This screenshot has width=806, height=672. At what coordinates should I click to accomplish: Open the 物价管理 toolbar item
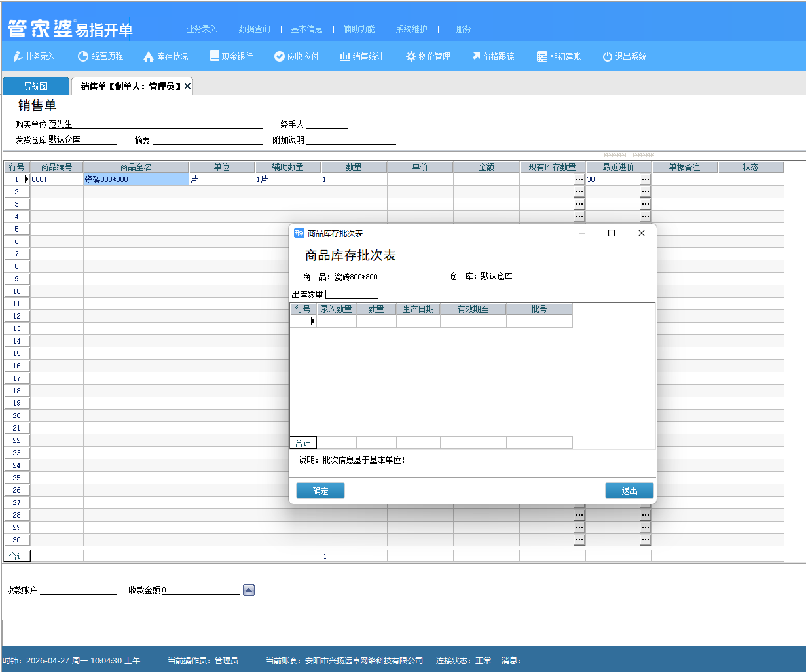pos(428,56)
